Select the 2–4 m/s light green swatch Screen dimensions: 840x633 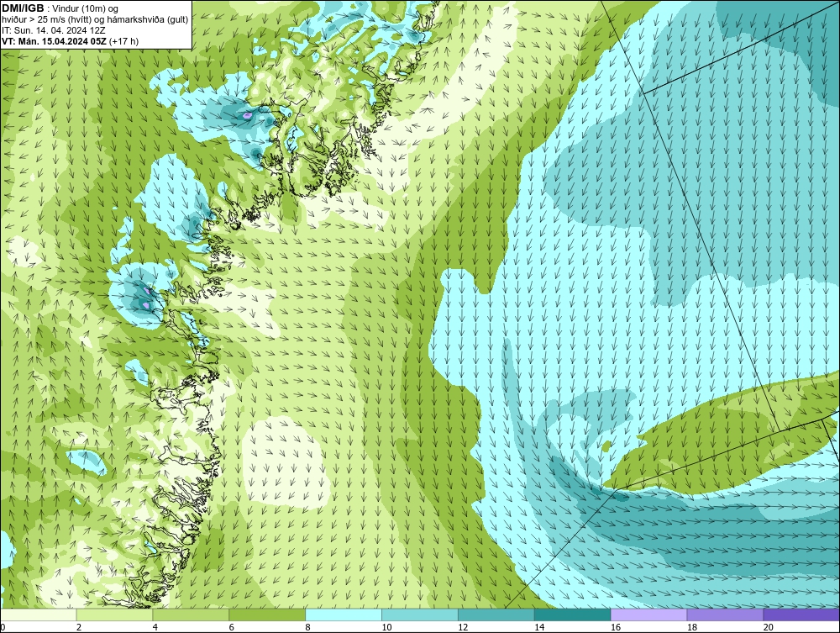point(114,615)
